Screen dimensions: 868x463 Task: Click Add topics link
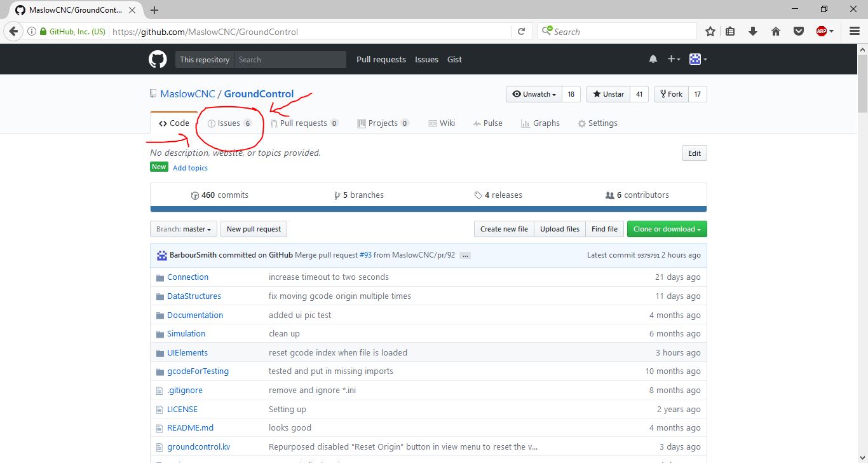(190, 168)
